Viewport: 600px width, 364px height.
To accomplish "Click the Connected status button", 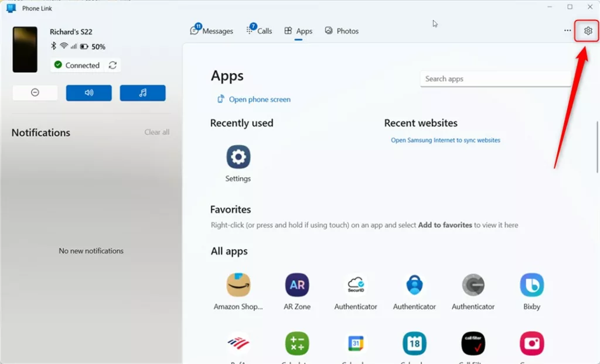I will pyautogui.click(x=77, y=65).
